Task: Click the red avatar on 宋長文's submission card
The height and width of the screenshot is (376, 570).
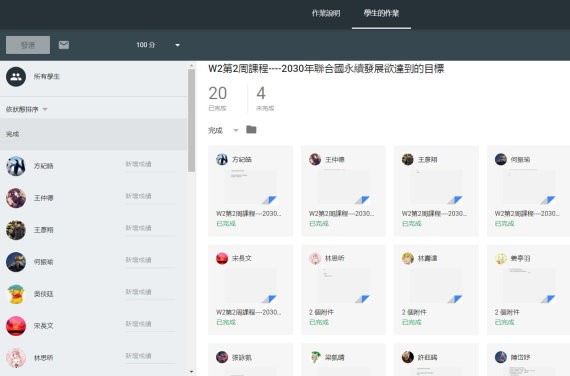Action: pos(222,258)
